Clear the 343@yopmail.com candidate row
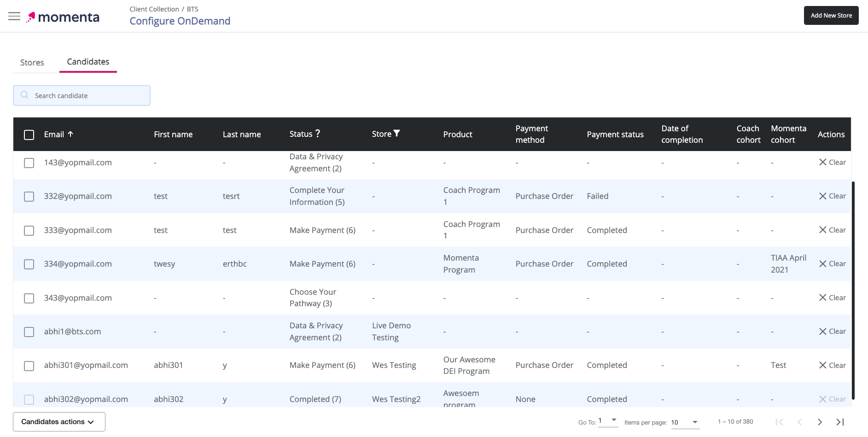 coord(832,297)
